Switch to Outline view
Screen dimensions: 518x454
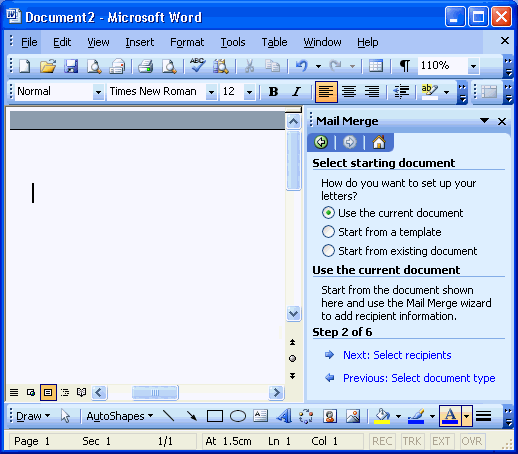(65, 392)
